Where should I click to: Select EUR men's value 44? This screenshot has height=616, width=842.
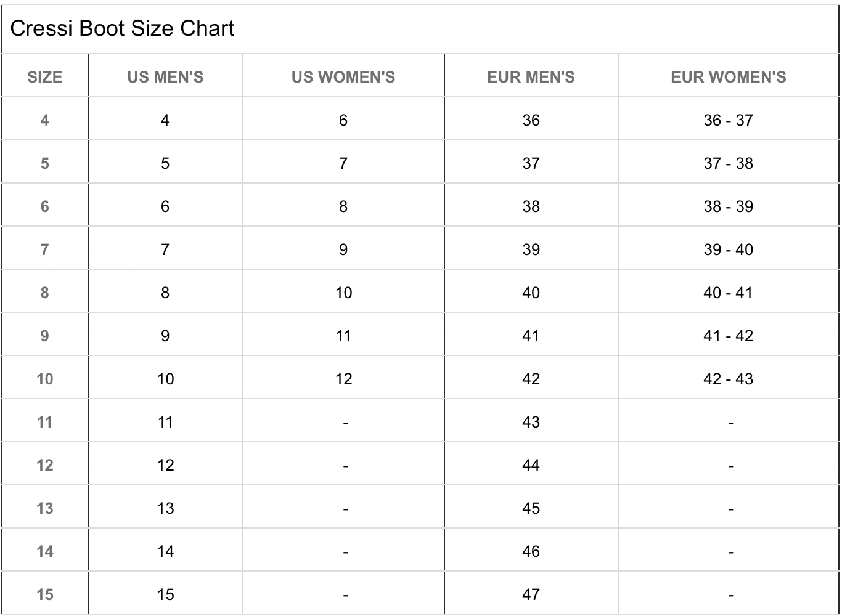[531, 465]
